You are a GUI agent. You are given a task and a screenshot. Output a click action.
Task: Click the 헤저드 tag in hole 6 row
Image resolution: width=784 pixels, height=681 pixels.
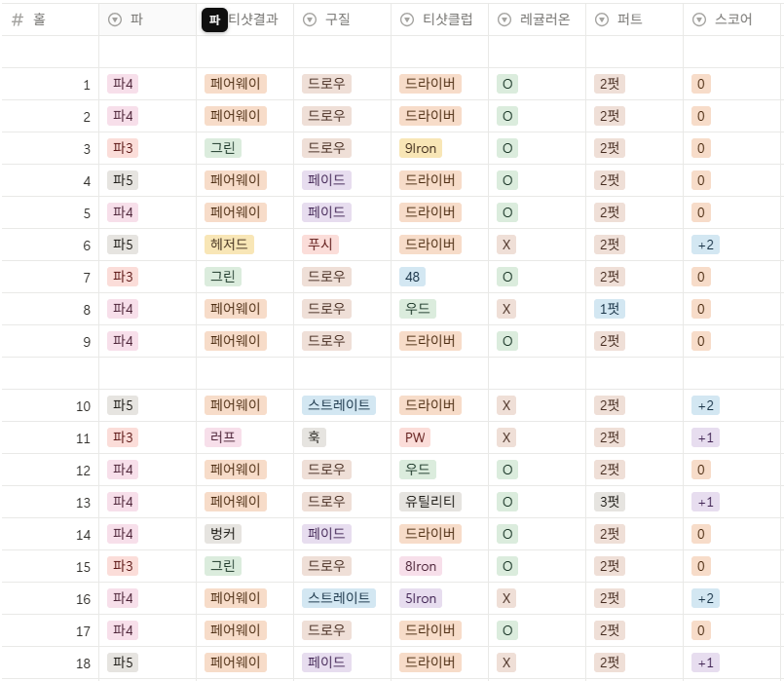229,245
